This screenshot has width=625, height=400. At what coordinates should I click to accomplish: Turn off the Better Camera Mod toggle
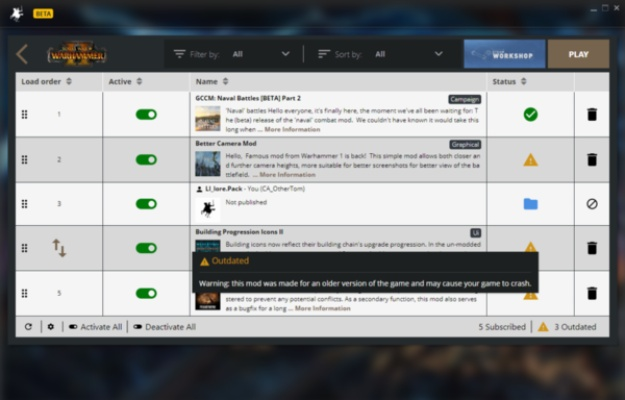coord(146,159)
